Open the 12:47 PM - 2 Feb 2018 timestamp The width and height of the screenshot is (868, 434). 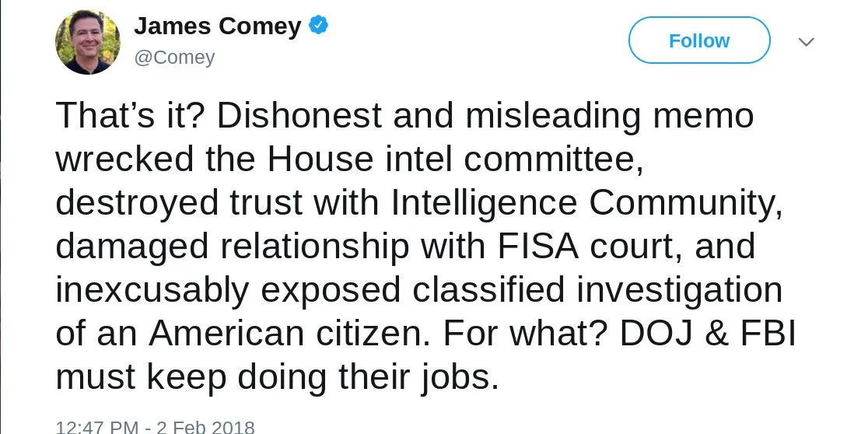pos(155,426)
